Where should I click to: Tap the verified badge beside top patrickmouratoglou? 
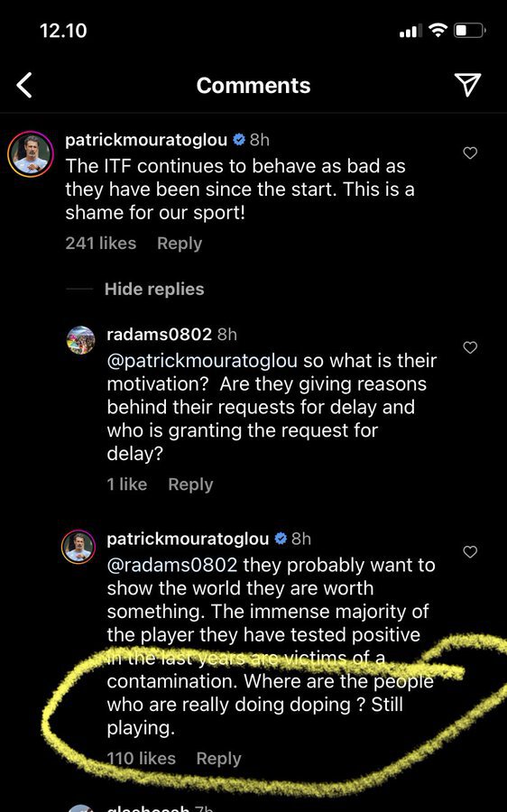point(239,139)
